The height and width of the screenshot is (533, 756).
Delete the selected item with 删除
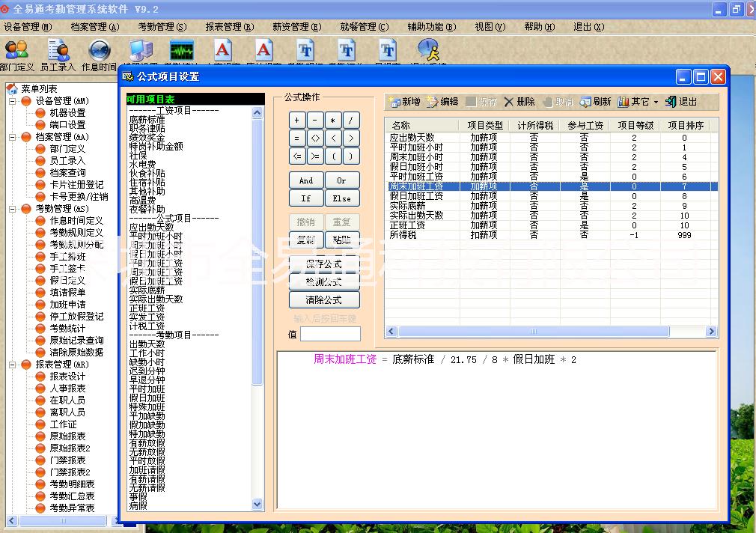pyautogui.click(x=519, y=102)
